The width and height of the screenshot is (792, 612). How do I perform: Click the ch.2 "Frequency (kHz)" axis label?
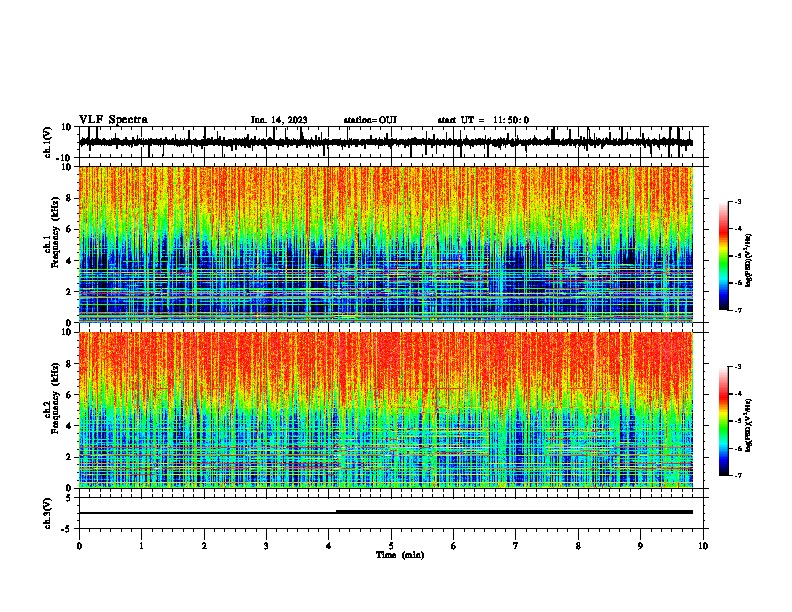pyautogui.click(x=55, y=398)
